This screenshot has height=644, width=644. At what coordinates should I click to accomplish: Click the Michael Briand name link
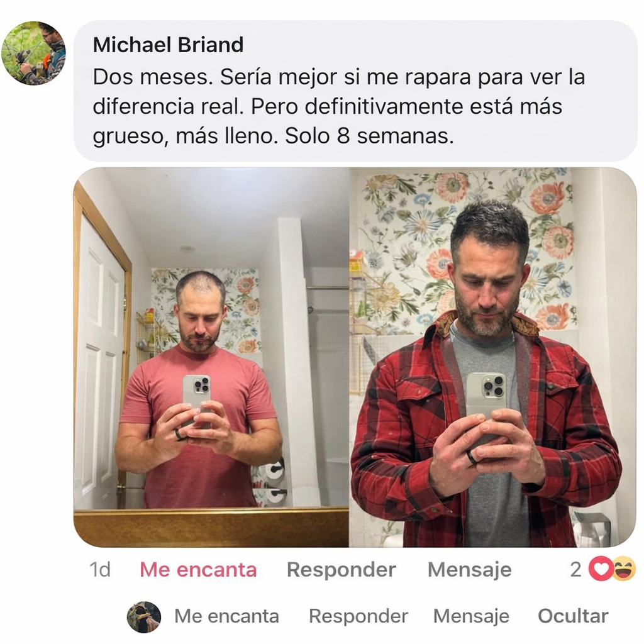(168, 45)
